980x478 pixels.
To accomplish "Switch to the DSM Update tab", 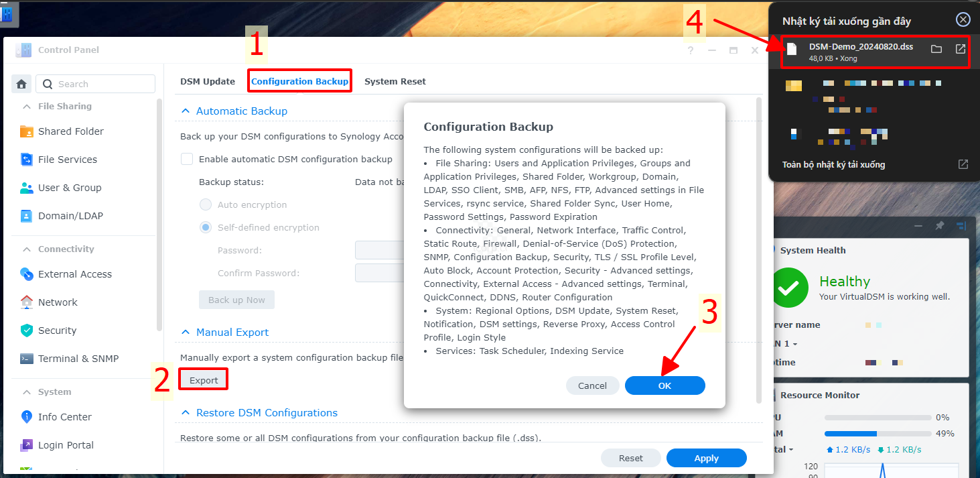I will pos(208,81).
